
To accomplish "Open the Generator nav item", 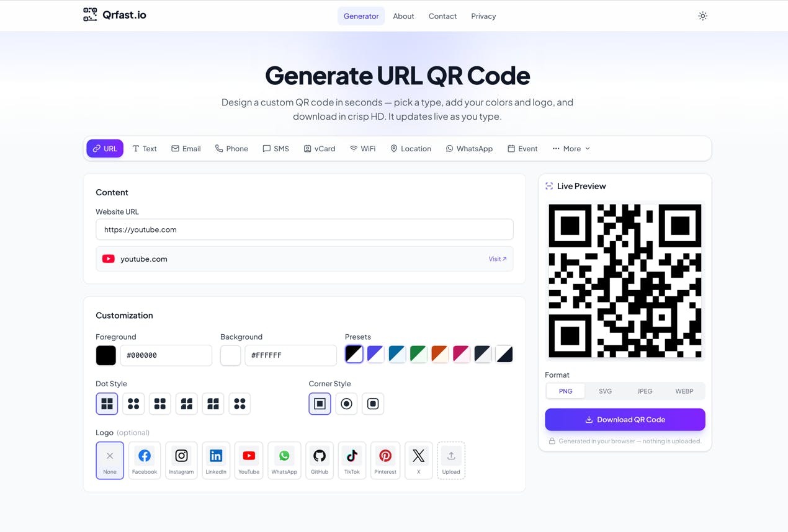I will click(x=361, y=16).
